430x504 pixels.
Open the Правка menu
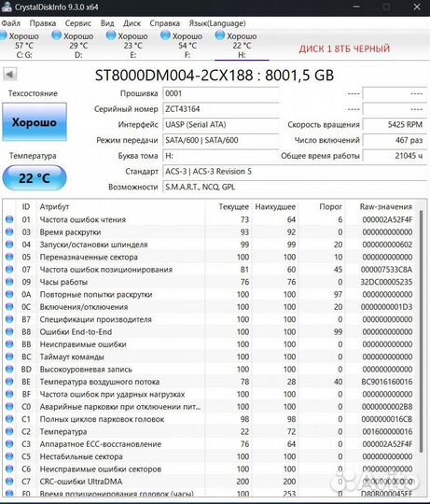[42, 23]
